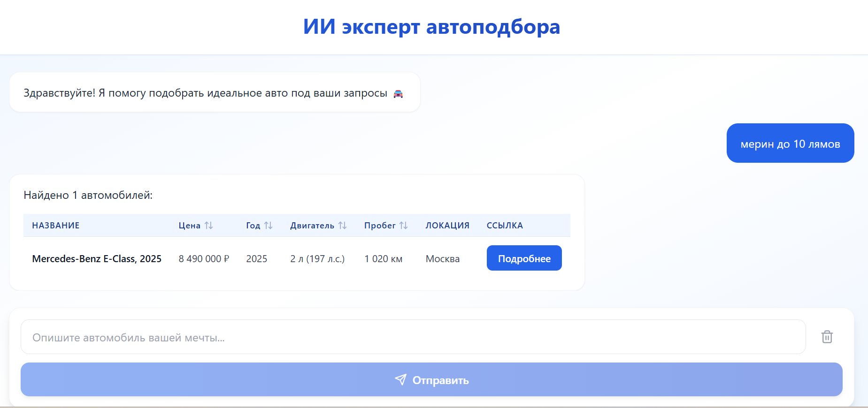Sort by Год using its arrows icon
The width and height of the screenshot is (868, 408).
point(269,226)
